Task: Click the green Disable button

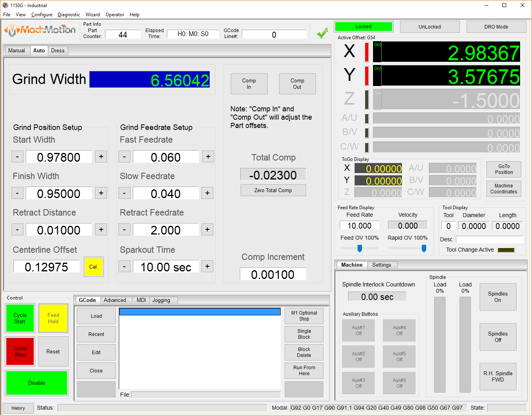Action: pyautogui.click(x=36, y=383)
